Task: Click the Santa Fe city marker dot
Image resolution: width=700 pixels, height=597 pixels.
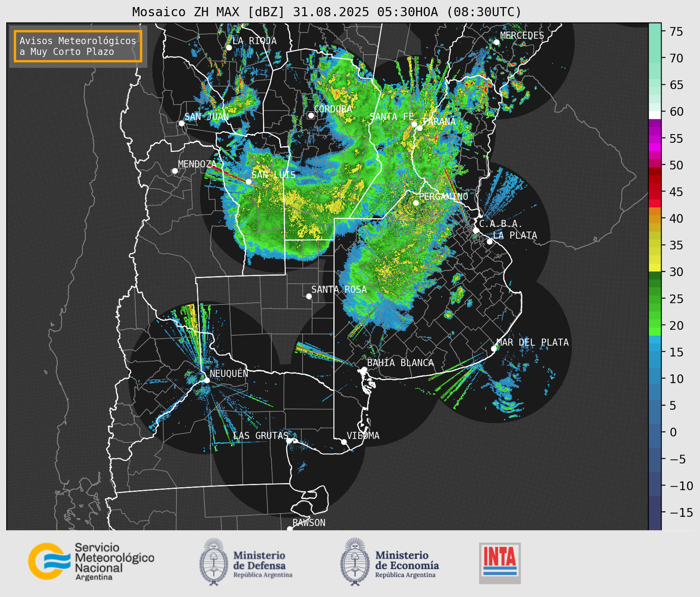Action: (x=414, y=124)
